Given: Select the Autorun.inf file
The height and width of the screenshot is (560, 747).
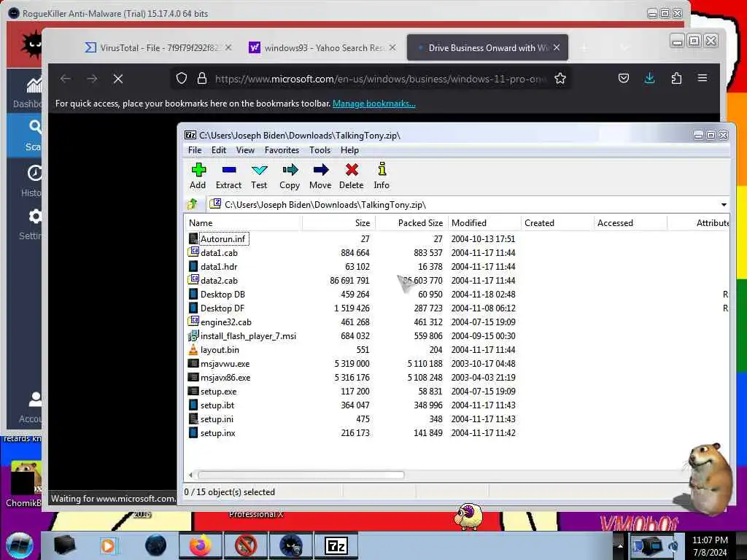Looking at the screenshot, I should (222, 239).
